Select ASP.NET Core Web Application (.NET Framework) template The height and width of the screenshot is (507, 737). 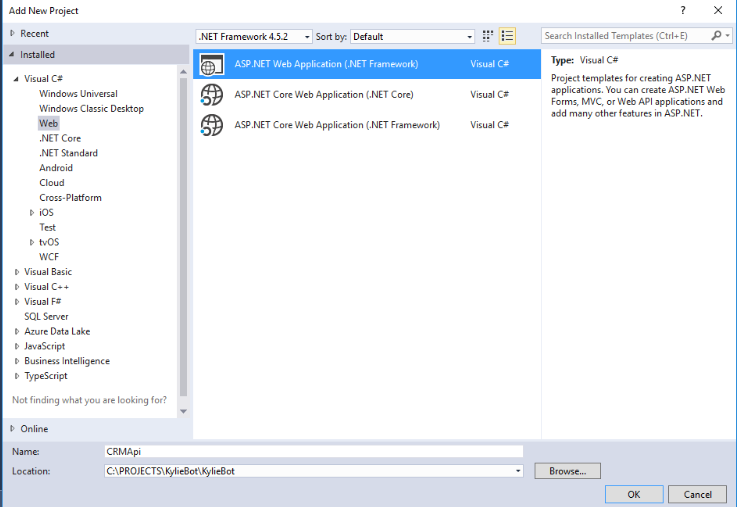tap(367, 125)
